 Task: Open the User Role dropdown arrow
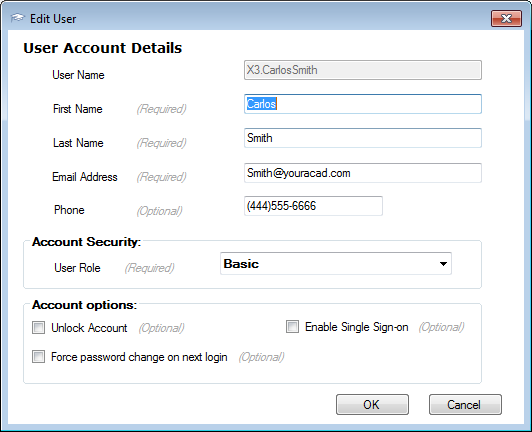point(443,264)
